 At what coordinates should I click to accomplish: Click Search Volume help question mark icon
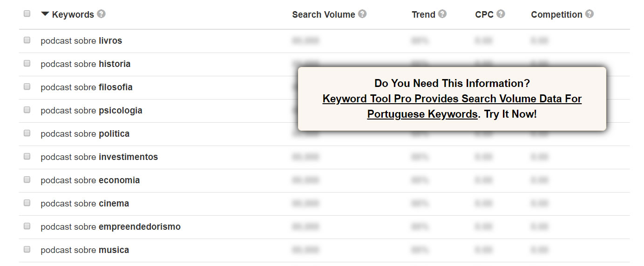[362, 14]
